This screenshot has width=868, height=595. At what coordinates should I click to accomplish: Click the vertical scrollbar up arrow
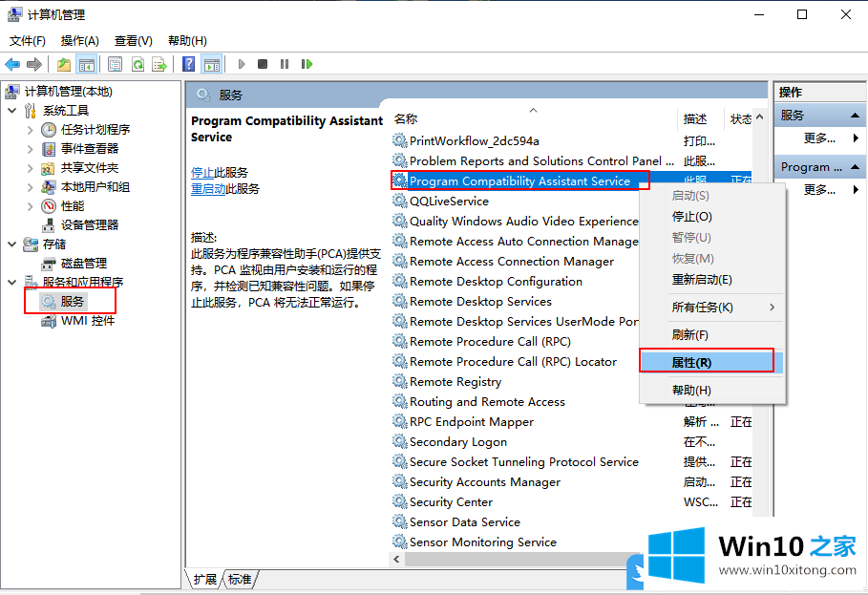(759, 117)
